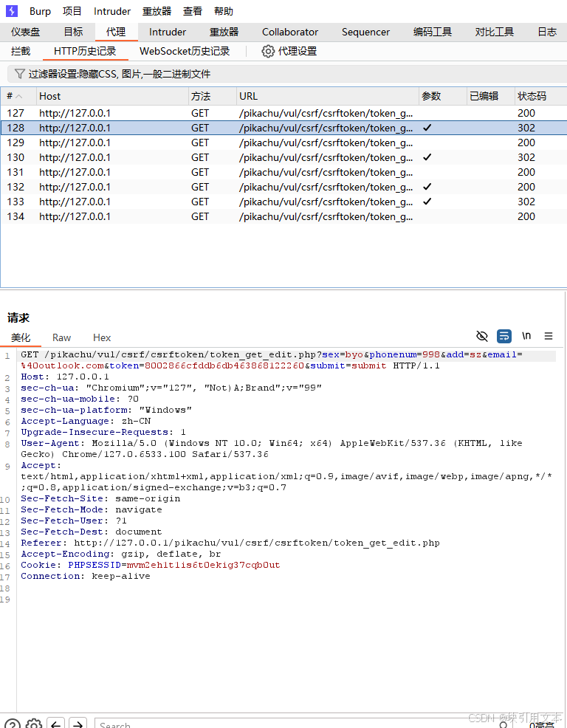Switch to the 美化 request view tab

(21, 337)
